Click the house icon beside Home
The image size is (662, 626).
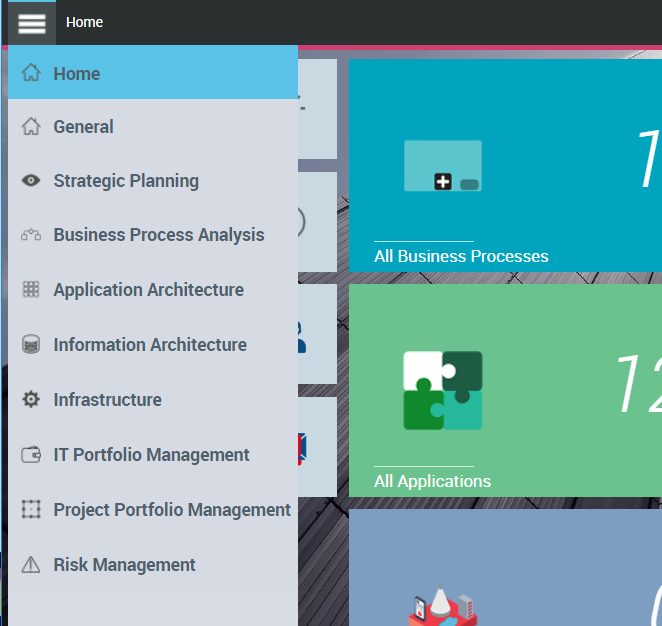(x=31, y=73)
